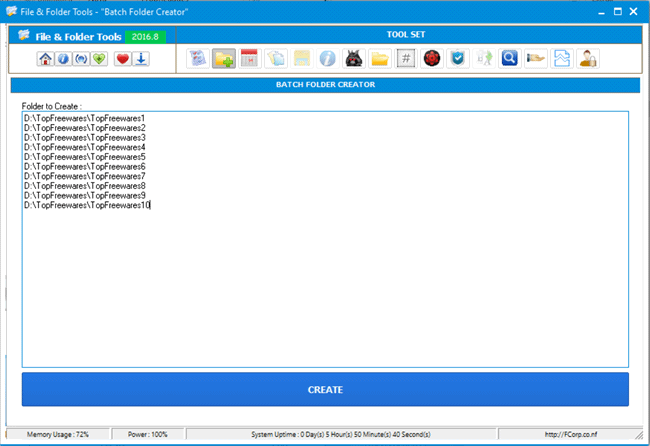This screenshot has width=650, height=446.
Task: Click the blue download arrow icon
Action: point(141,59)
